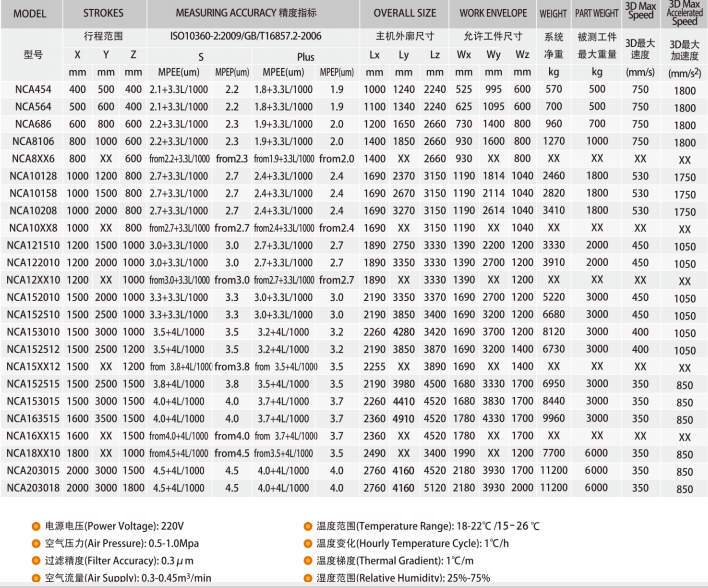Screen dimensions: 708x588
Task: Click from4.5+4L/1000 in NCA18XX10 row
Action: (x=179, y=453)
